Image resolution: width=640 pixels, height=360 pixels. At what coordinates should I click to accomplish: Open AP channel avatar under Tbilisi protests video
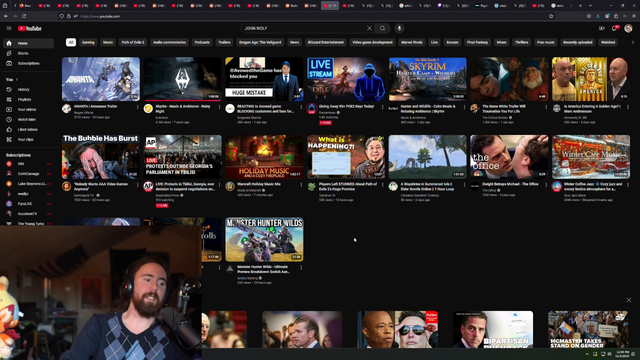coord(148,187)
